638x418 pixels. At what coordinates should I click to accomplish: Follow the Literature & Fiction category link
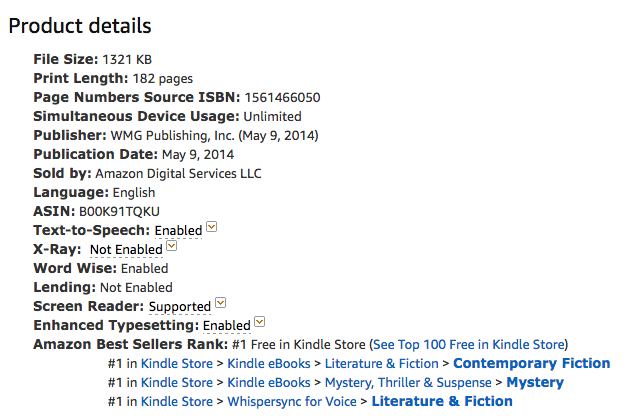point(382,363)
